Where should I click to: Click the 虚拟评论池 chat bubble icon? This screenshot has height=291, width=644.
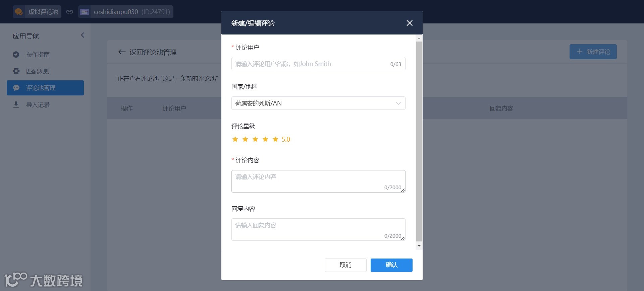coord(19,12)
